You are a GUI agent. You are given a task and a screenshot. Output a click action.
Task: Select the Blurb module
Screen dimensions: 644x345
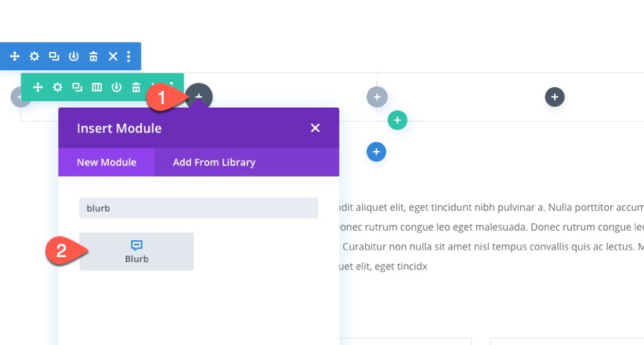coord(136,251)
